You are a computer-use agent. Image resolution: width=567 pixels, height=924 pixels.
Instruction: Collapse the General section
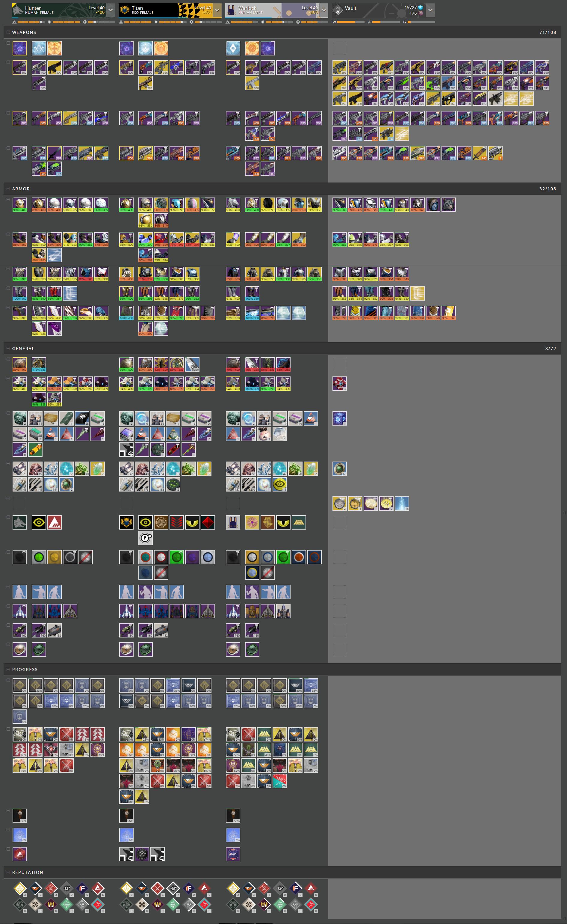(8, 349)
